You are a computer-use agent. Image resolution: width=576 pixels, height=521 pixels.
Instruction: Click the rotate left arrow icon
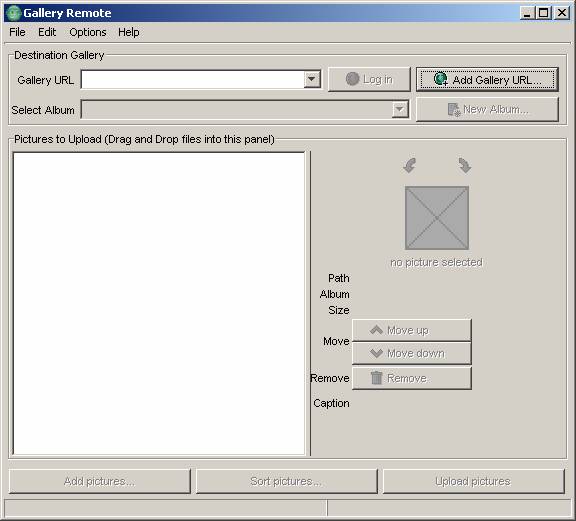[410, 165]
